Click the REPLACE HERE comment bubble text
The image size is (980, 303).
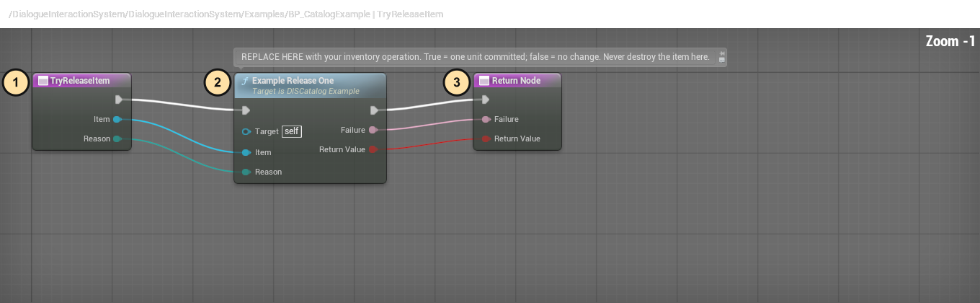476,57
